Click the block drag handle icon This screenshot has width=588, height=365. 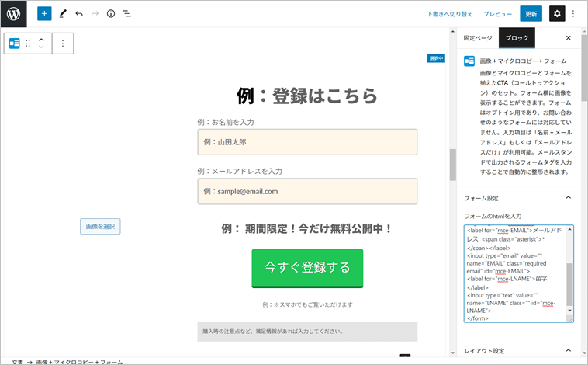coord(28,43)
